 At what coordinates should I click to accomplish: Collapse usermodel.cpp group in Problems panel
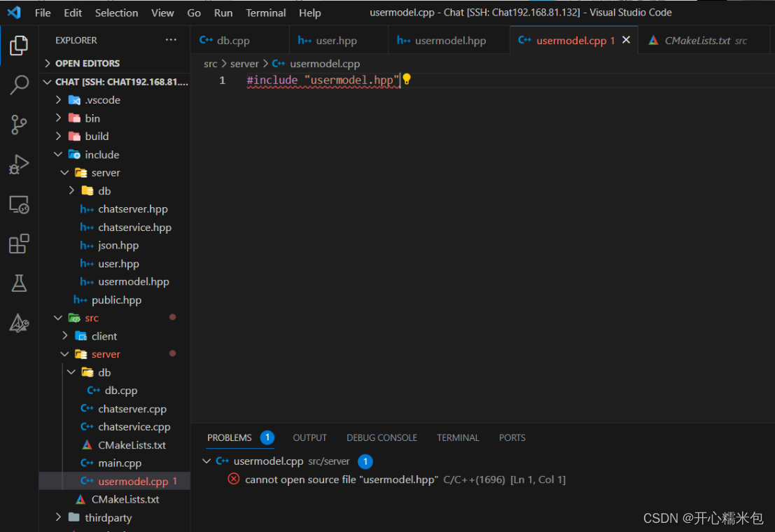point(207,461)
